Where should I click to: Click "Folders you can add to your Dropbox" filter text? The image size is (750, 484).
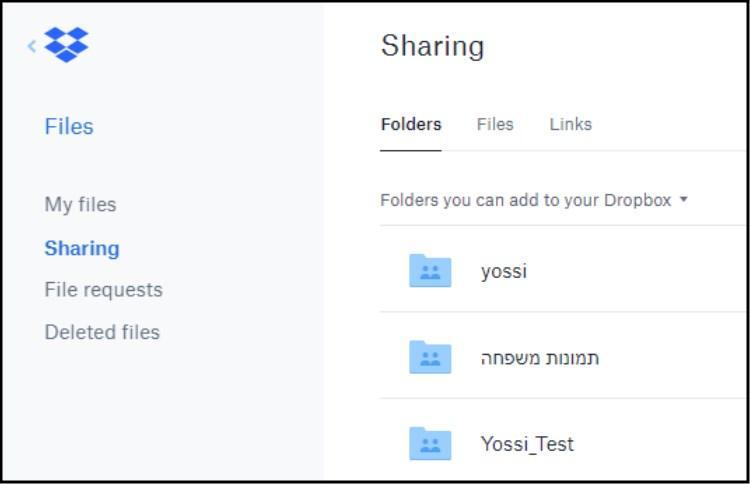526,200
